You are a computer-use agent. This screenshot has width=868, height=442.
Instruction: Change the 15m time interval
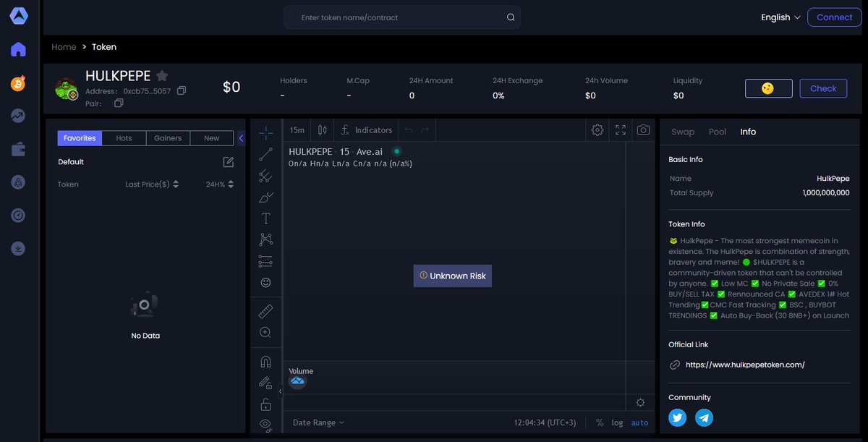click(297, 130)
